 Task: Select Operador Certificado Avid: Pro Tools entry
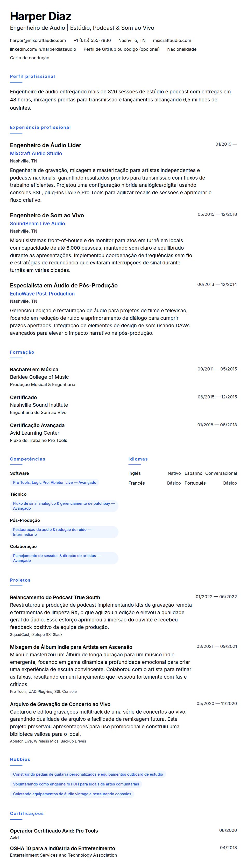click(54, 831)
